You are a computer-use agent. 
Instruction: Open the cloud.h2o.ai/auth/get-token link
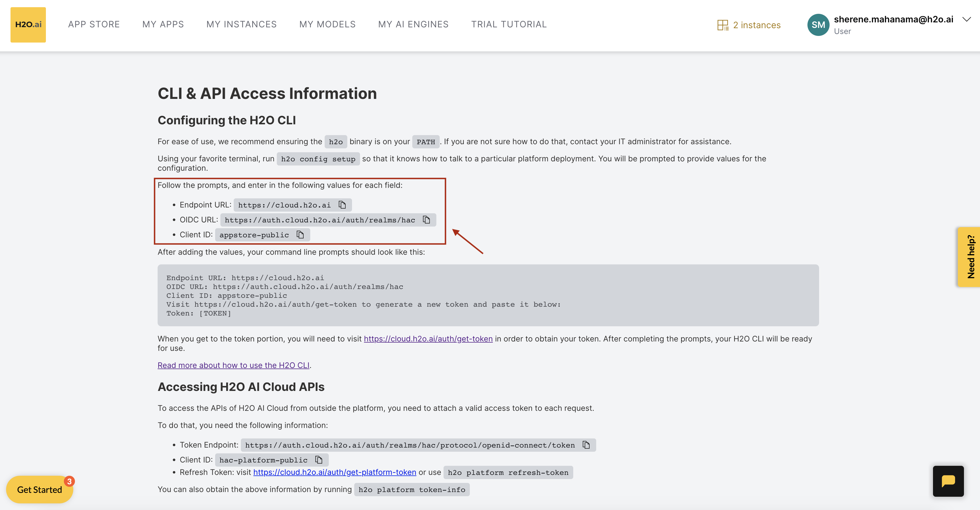428,339
